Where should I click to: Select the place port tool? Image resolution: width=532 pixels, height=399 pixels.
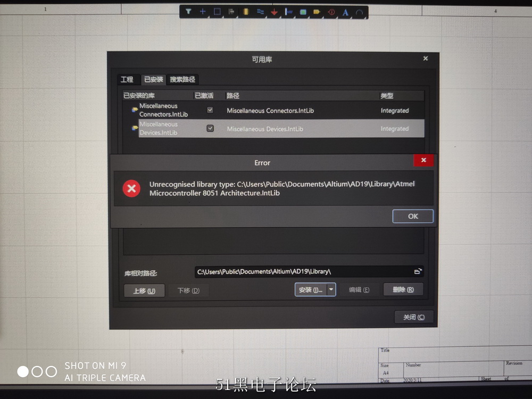[317, 13]
